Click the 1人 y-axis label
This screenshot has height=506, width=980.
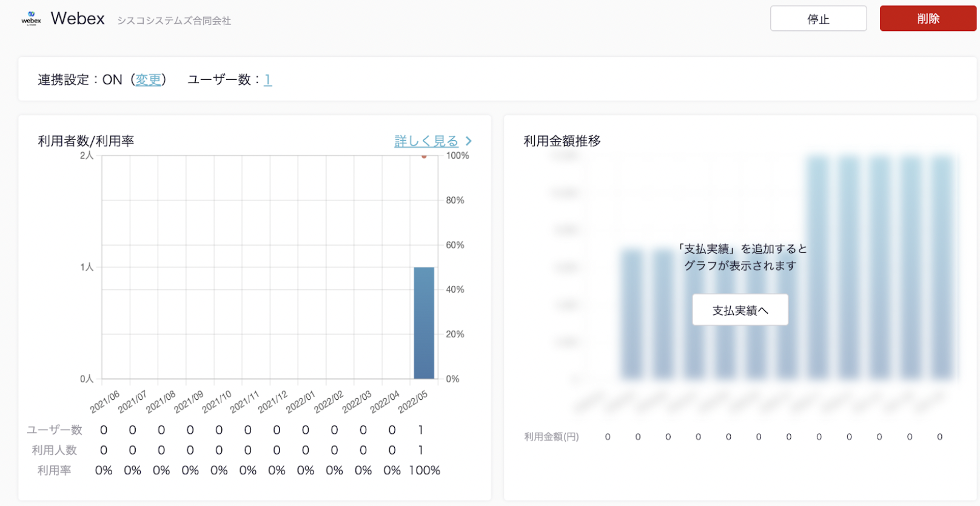click(x=87, y=267)
